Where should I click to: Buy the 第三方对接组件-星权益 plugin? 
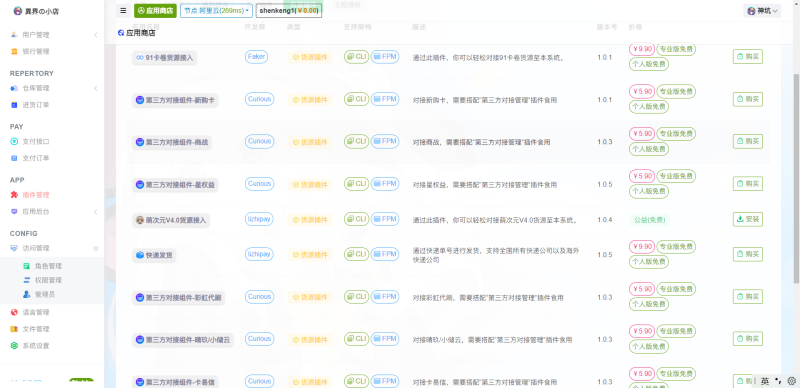748,184
